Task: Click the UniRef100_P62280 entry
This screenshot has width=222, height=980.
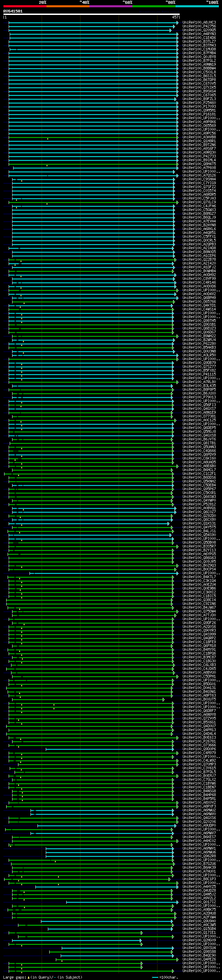Action: pyautogui.click(x=199, y=343)
